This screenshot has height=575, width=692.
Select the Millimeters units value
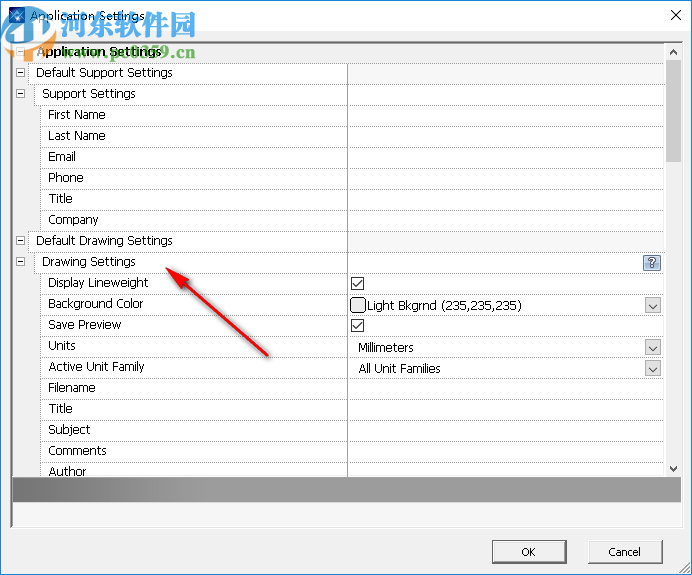click(386, 347)
